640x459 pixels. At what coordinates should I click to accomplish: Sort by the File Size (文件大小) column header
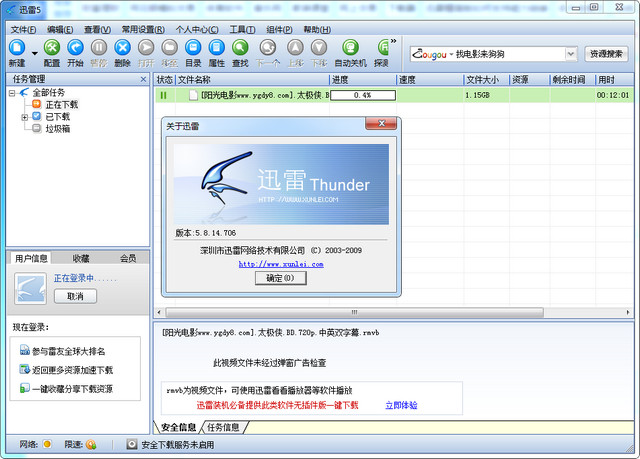[x=487, y=80]
